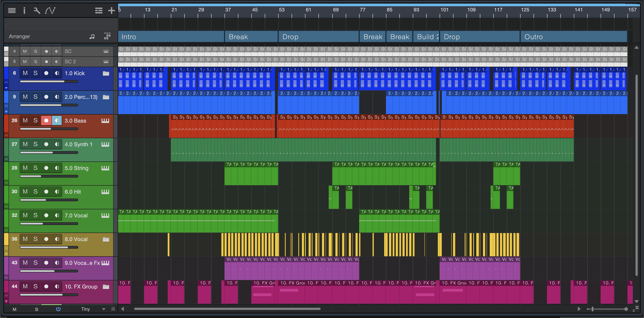Expand the 2.0 Perc folder arrow

point(6,112)
